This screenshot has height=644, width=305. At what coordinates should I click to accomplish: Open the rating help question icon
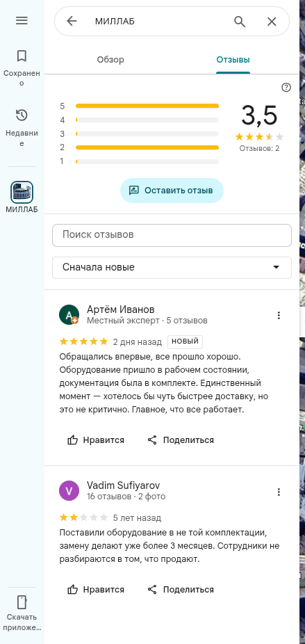point(286,88)
